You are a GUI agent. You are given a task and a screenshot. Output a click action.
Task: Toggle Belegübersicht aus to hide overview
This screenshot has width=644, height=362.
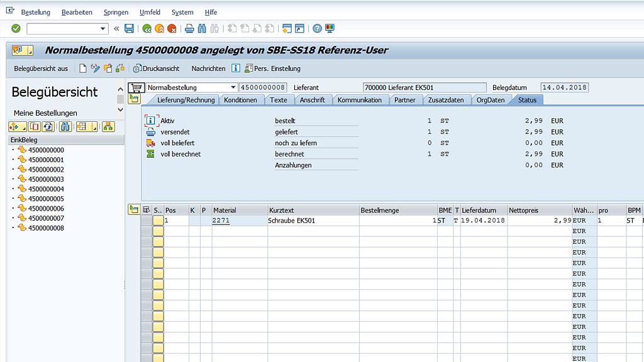pyautogui.click(x=41, y=69)
